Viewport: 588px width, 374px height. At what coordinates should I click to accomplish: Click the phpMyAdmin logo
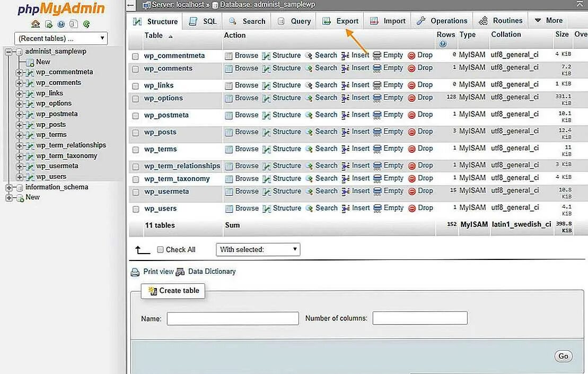click(61, 8)
